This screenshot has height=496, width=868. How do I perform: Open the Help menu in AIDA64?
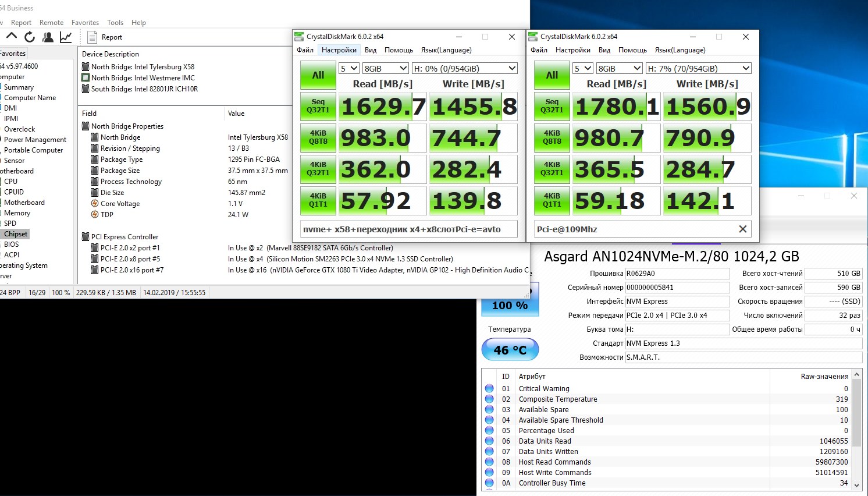[138, 23]
